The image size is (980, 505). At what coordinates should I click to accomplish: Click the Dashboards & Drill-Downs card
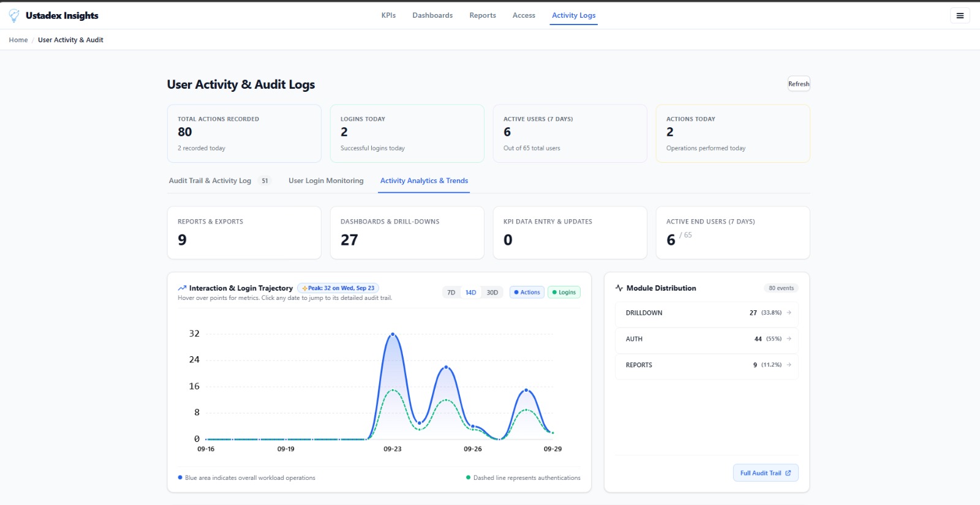[x=407, y=233]
